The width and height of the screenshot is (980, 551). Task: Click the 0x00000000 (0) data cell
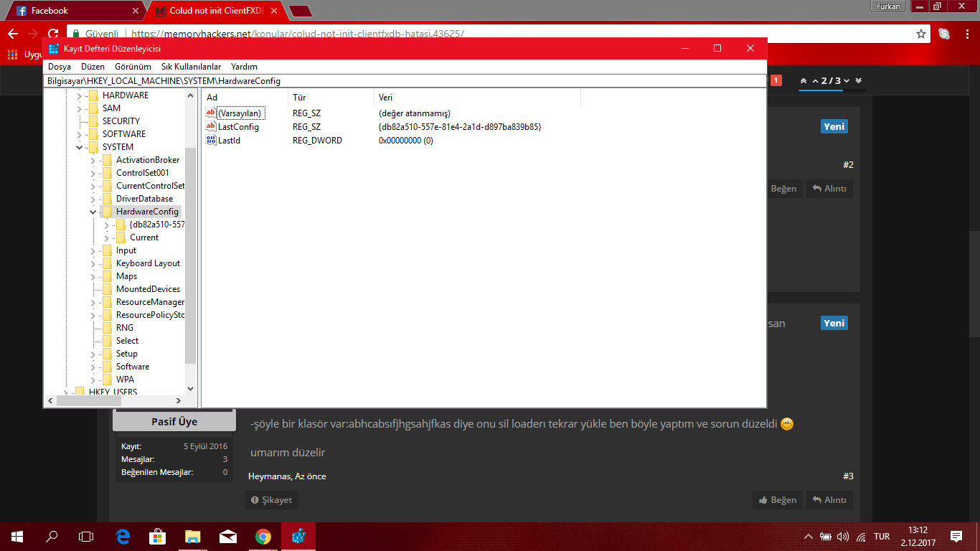(x=405, y=141)
